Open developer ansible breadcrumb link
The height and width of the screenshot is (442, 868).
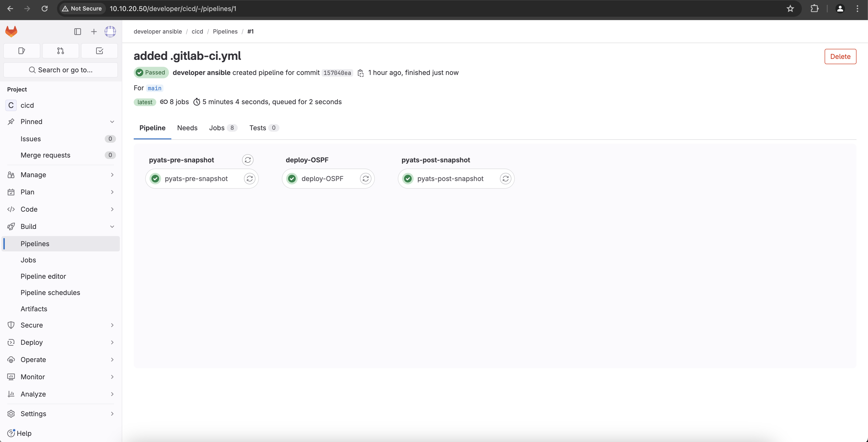pos(158,31)
